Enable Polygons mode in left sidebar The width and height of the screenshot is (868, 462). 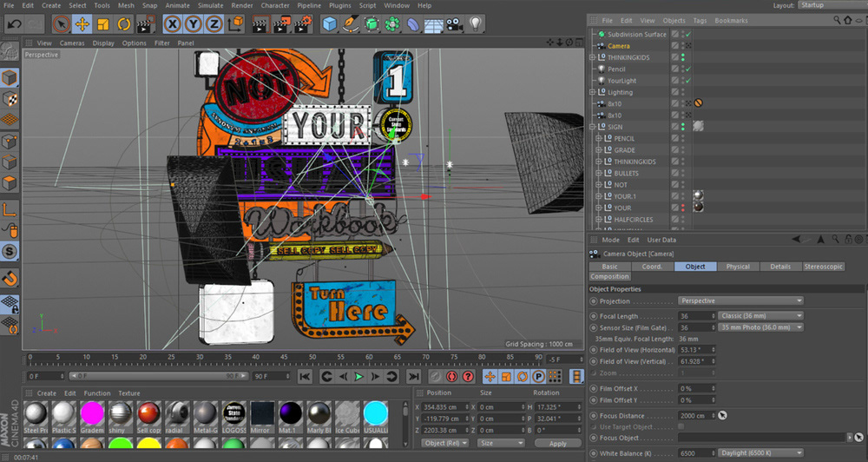(x=10, y=183)
